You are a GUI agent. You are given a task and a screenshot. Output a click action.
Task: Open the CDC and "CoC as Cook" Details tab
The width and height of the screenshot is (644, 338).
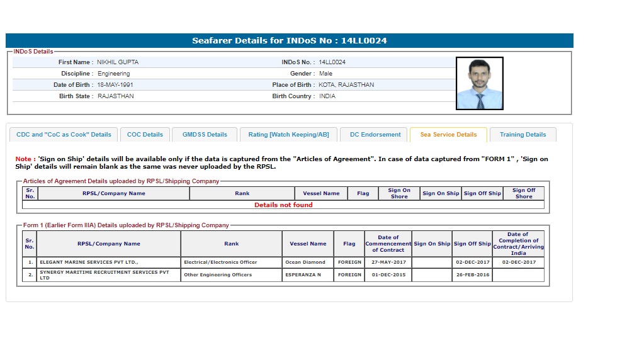pyautogui.click(x=64, y=135)
